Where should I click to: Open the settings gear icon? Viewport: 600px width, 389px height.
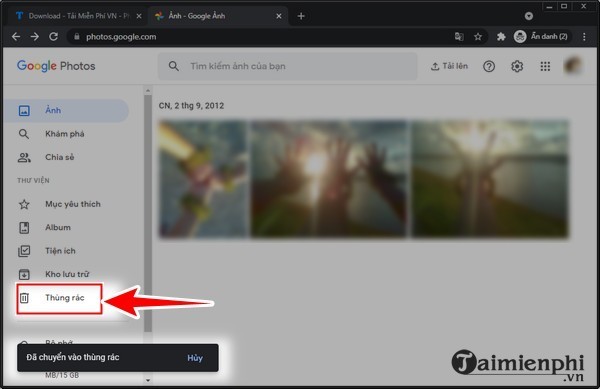click(517, 67)
